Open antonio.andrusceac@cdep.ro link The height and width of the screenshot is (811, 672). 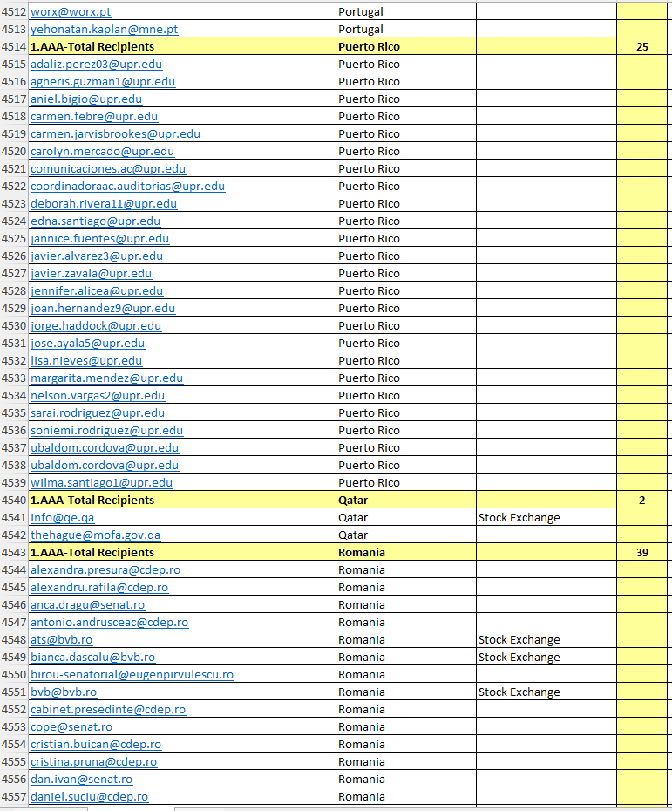click(x=109, y=623)
